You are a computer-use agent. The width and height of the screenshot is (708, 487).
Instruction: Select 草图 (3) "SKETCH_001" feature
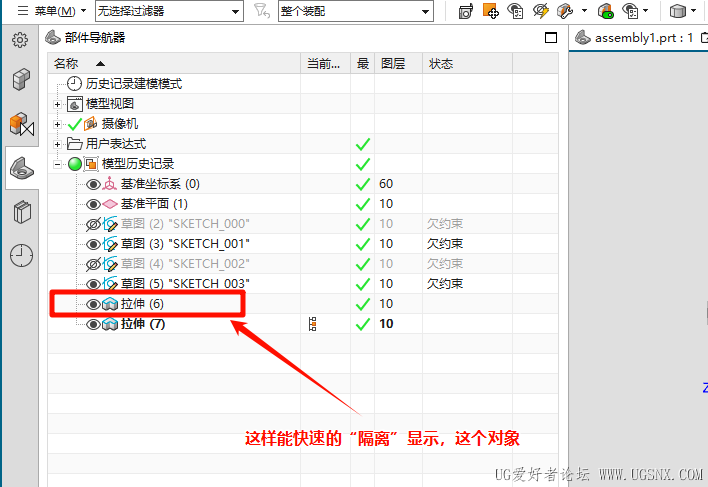pyautogui.click(x=185, y=244)
